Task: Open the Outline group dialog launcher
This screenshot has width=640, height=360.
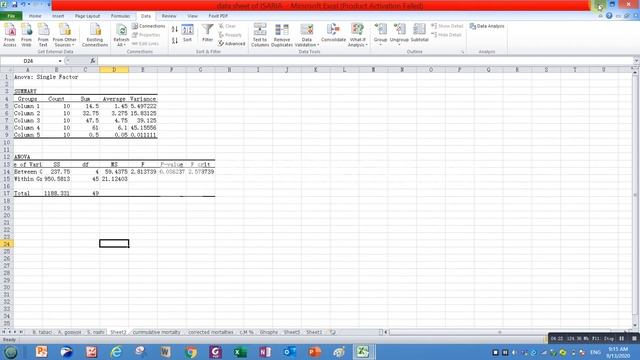Action: [462, 52]
